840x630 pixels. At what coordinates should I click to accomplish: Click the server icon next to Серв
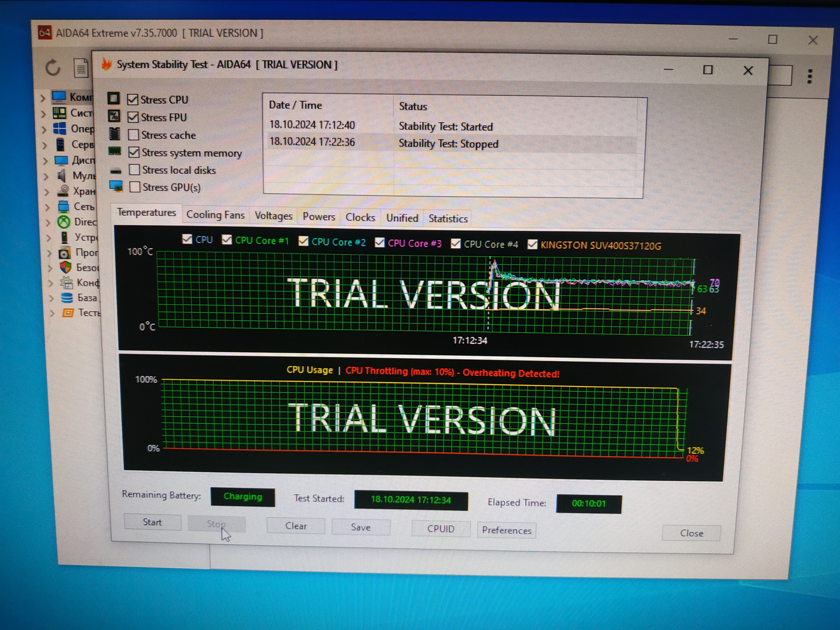tap(60, 144)
